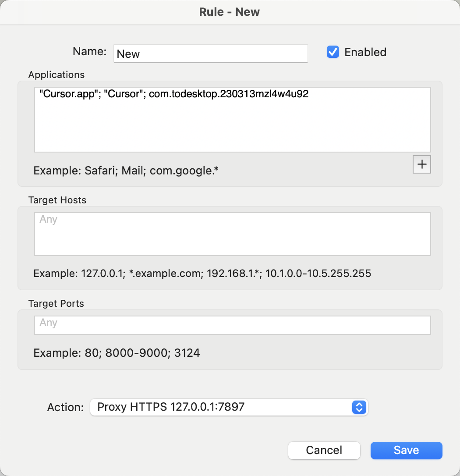This screenshot has width=460, height=476.
Task: Click the Safari; Mail example hint text
Action: pos(126,170)
